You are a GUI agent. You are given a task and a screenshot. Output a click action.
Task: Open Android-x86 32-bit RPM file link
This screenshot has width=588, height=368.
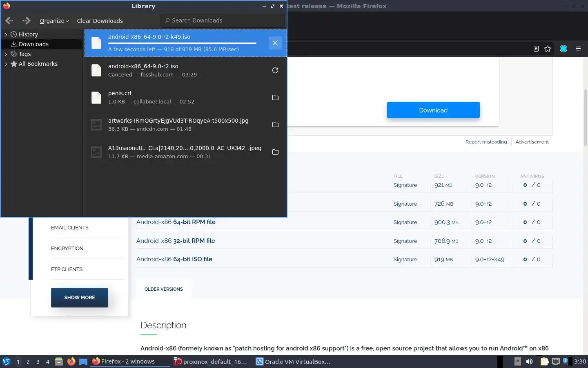point(176,241)
